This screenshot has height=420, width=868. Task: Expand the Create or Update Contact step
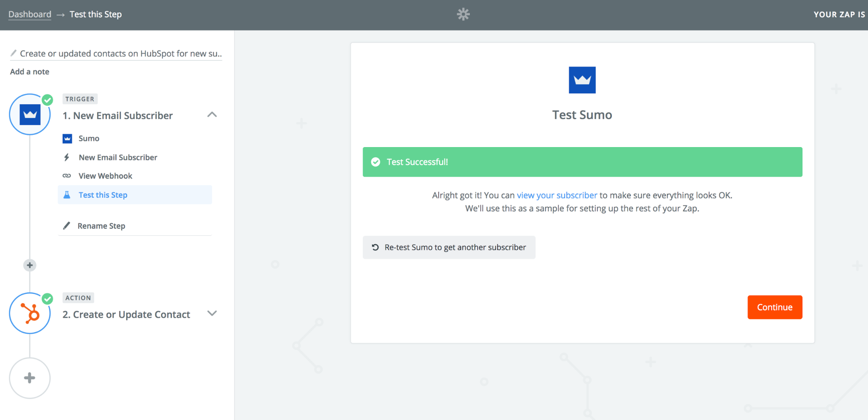(x=212, y=313)
